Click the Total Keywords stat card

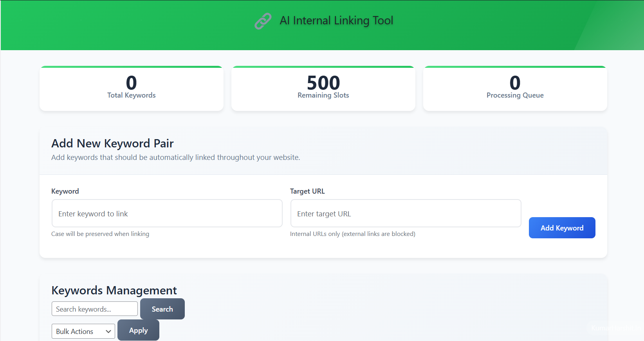[132, 89]
